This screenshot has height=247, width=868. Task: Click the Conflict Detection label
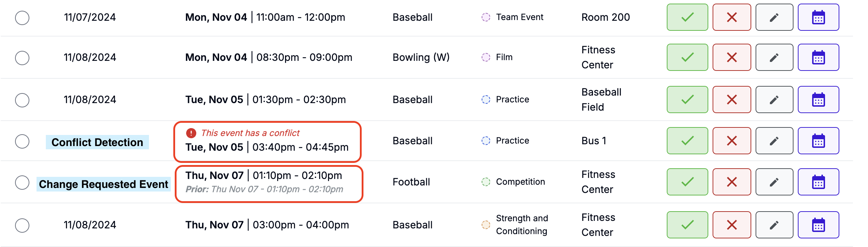tap(97, 142)
